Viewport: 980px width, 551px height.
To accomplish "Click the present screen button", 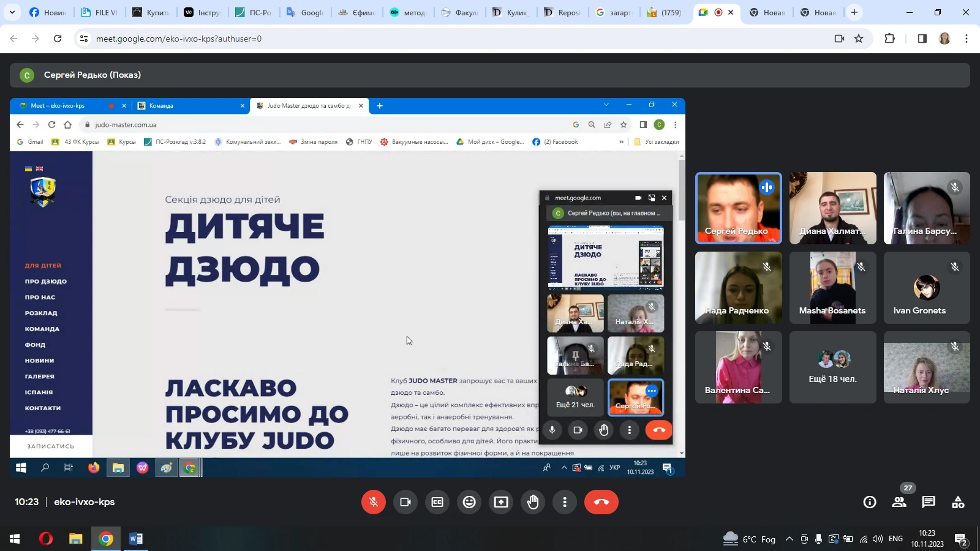I will [x=501, y=502].
